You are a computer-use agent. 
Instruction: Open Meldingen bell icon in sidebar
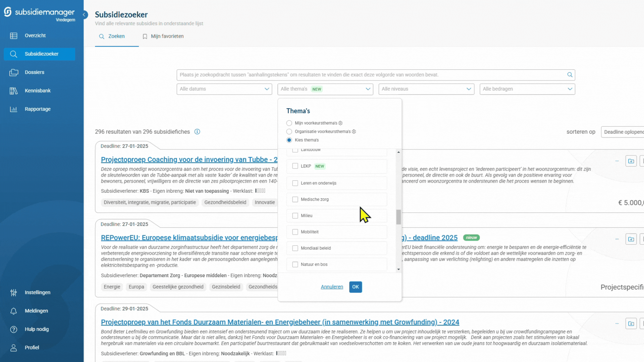coord(13,311)
